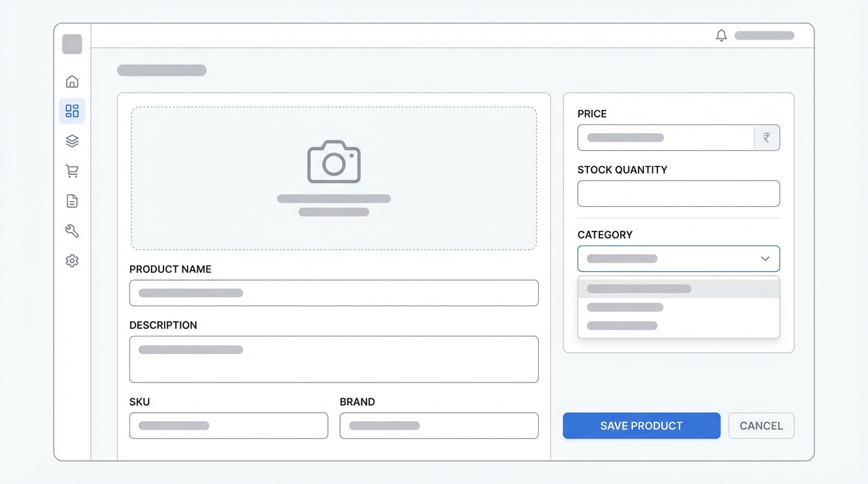Choose the second option in Category list
The width and height of the screenshot is (868, 484).
[679, 308]
